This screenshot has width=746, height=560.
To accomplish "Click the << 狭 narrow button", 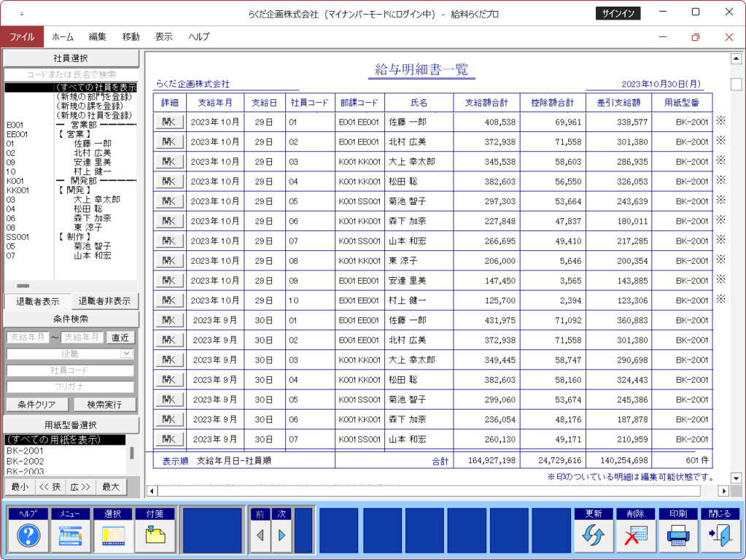I will point(50,487).
